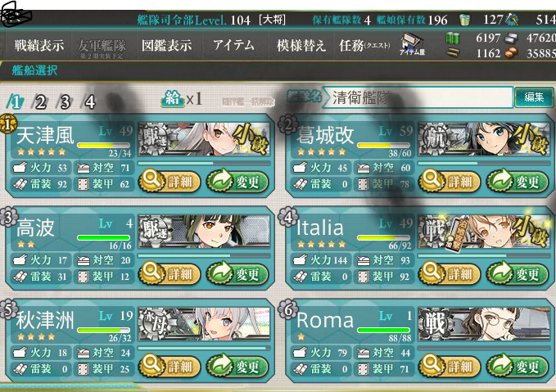Open the 戦績表示 menu
This screenshot has width=556, height=392.
[x=39, y=46]
